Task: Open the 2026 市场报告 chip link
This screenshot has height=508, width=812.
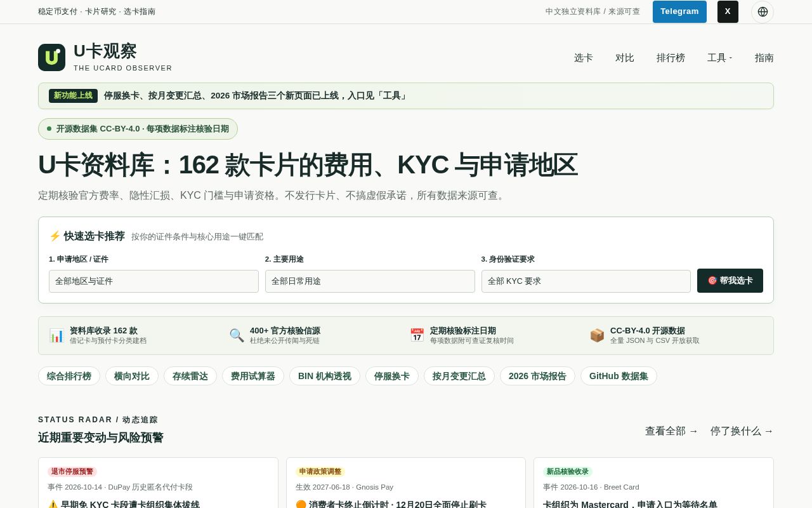Action: (x=537, y=376)
